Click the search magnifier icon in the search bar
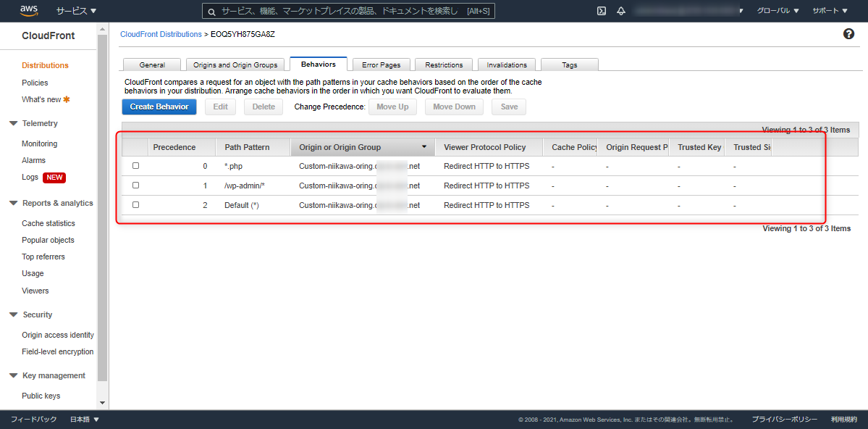 pos(212,11)
